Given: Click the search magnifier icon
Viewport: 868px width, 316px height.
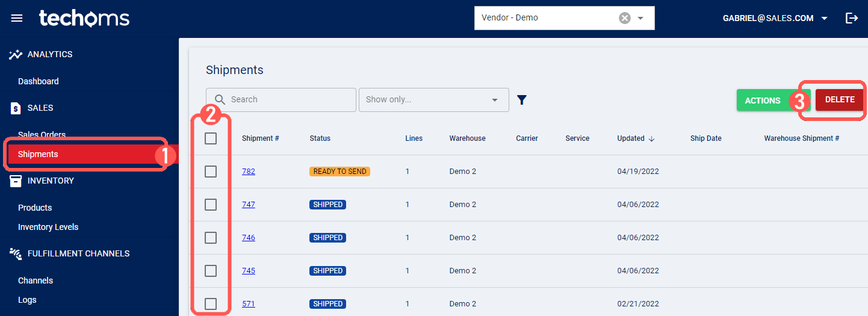Looking at the screenshot, I should (x=220, y=99).
